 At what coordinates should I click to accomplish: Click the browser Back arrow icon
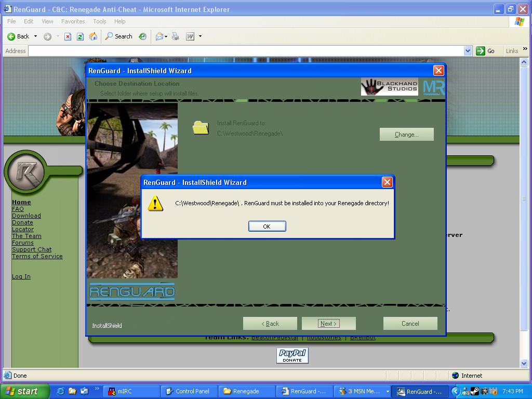pyautogui.click(x=11, y=36)
